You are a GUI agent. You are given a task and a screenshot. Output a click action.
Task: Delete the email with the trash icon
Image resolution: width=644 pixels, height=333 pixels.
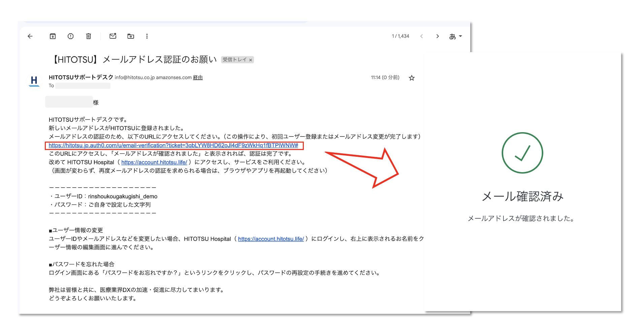88,36
